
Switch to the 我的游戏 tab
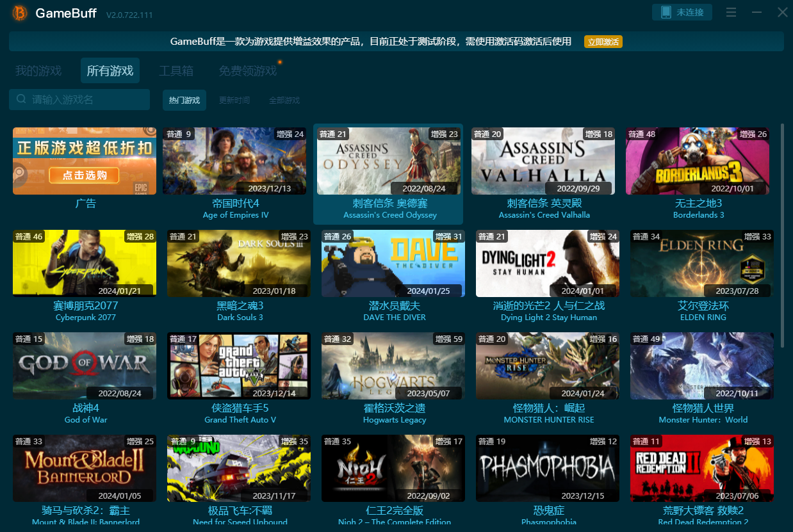(x=38, y=70)
